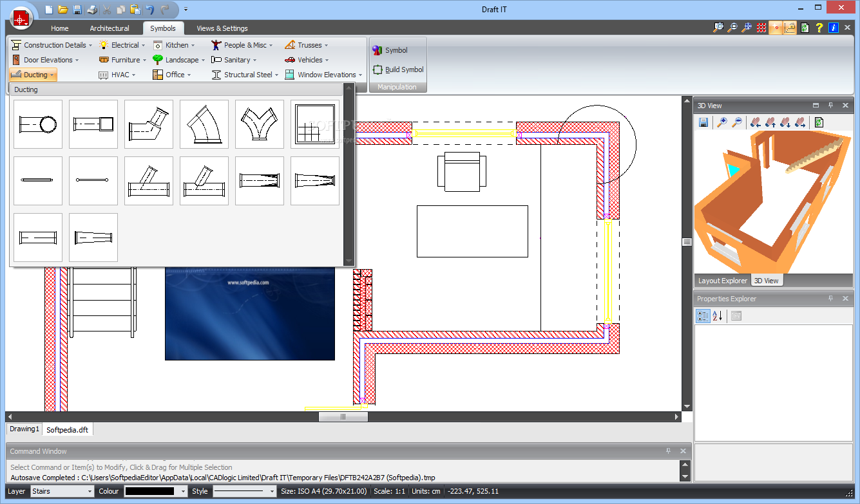
Task: Pin the Properties Explorer panel
Action: pos(831,299)
